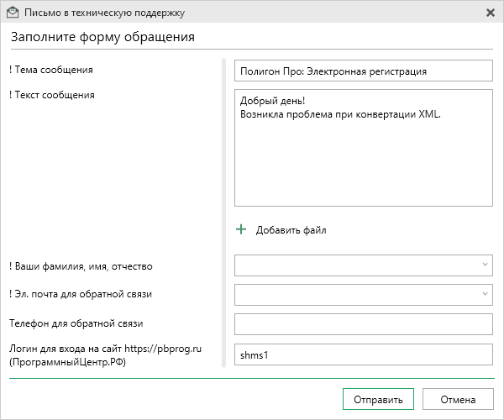Click the phone number input field
This screenshot has width=504, height=420.
click(x=364, y=324)
